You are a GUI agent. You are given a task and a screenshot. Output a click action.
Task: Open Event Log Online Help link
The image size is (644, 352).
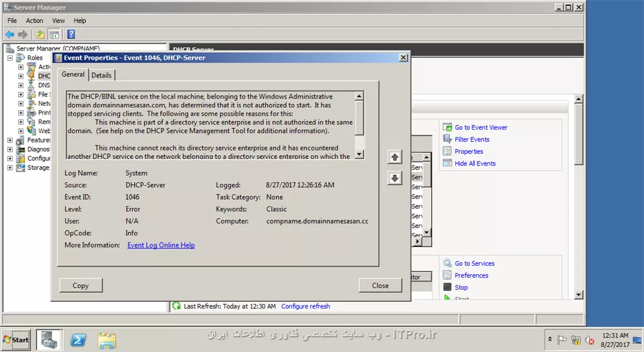[161, 245]
